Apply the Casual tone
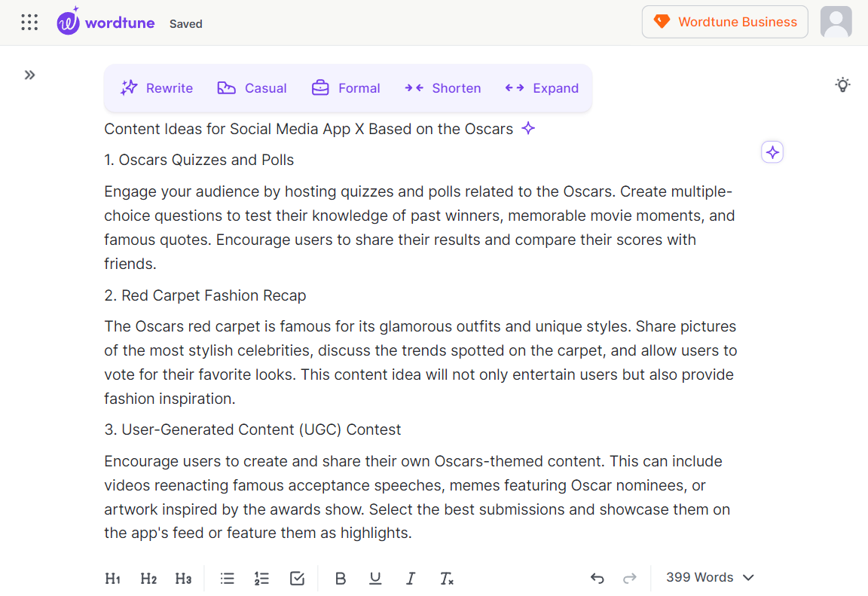Viewport: 868px width, 596px height. coord(251,88)
